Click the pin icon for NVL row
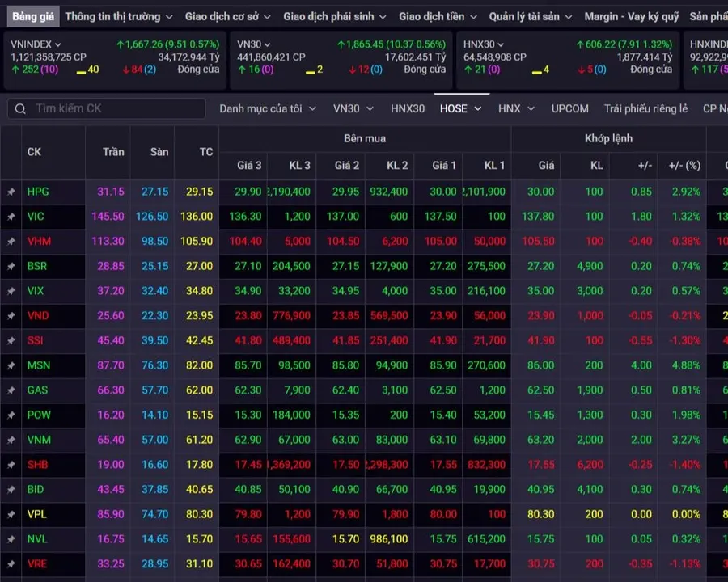This screenshot has width=728, height=582. 11,539
